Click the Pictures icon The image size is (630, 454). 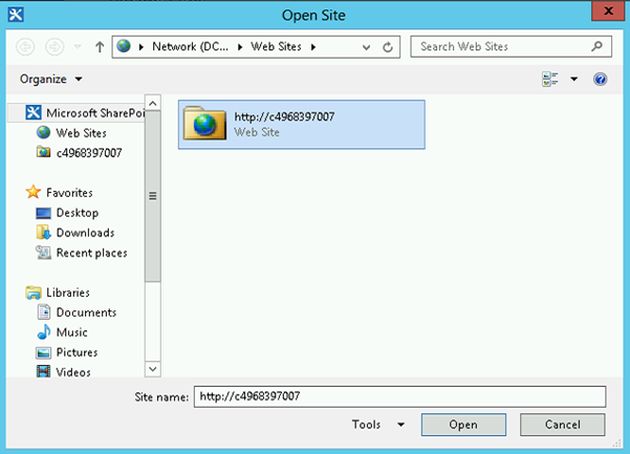click(x=43, y=353)
